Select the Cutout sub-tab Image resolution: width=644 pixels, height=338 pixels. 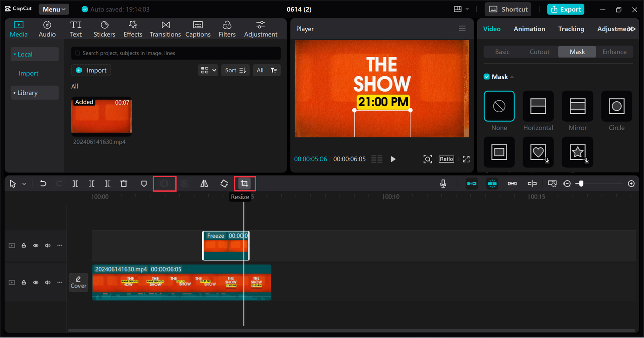pyautogui.click(x=539, y=52)
